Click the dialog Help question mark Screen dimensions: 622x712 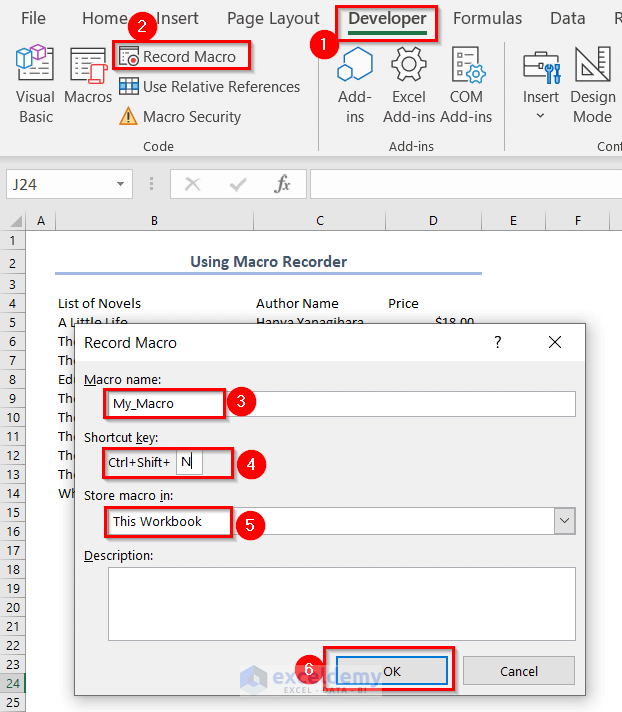click(x=498, y=342)
